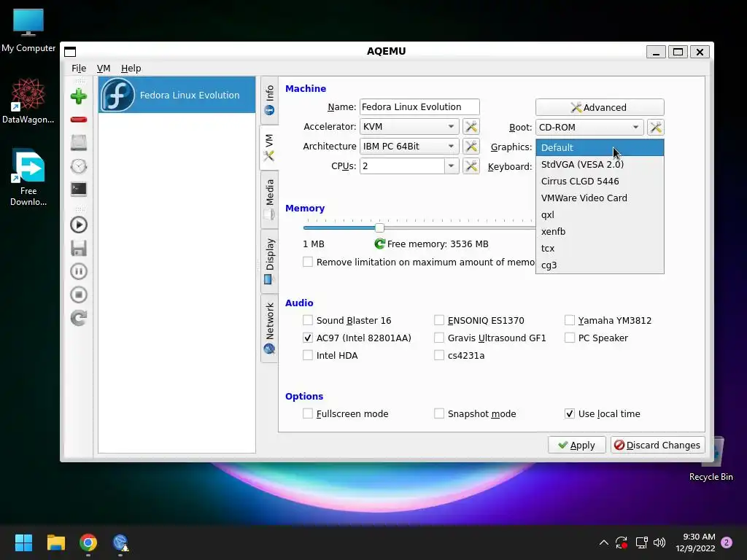This screenshot has height=560, width=747.
Task: Open the My Computer desktop icon
Action: tap(28, 29)
